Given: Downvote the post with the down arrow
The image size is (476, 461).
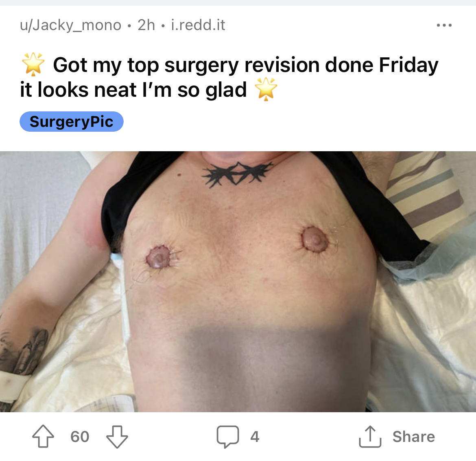Looking at the screenshot, I should (117, 437).
